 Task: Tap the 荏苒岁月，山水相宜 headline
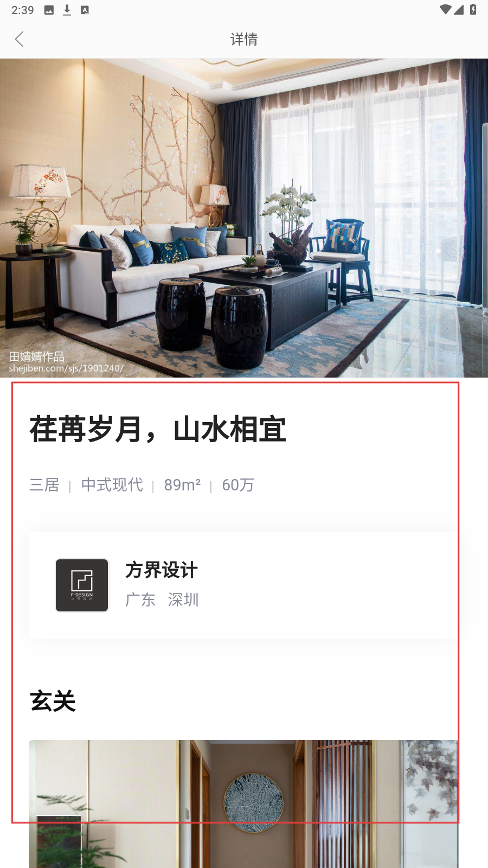pos(158,429)
